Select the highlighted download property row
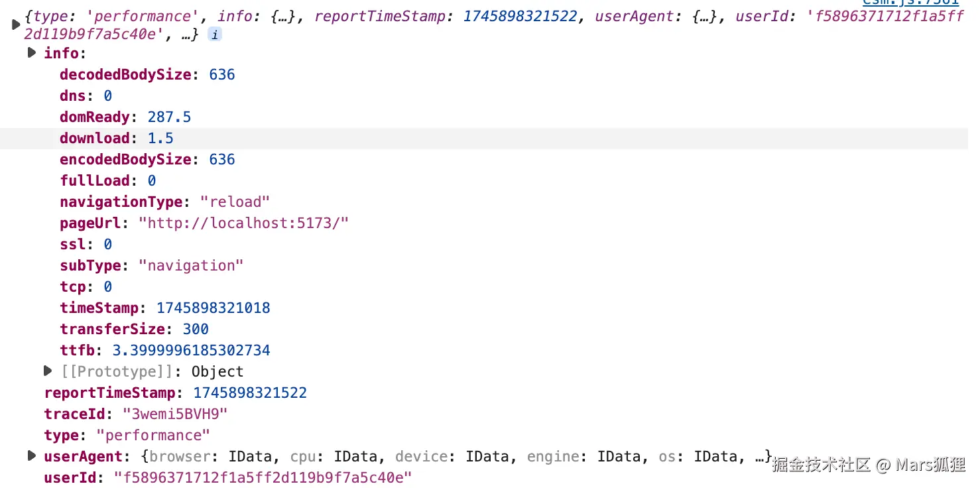The width and height of the screenshot is (980, 488). [x=484, y=138]
